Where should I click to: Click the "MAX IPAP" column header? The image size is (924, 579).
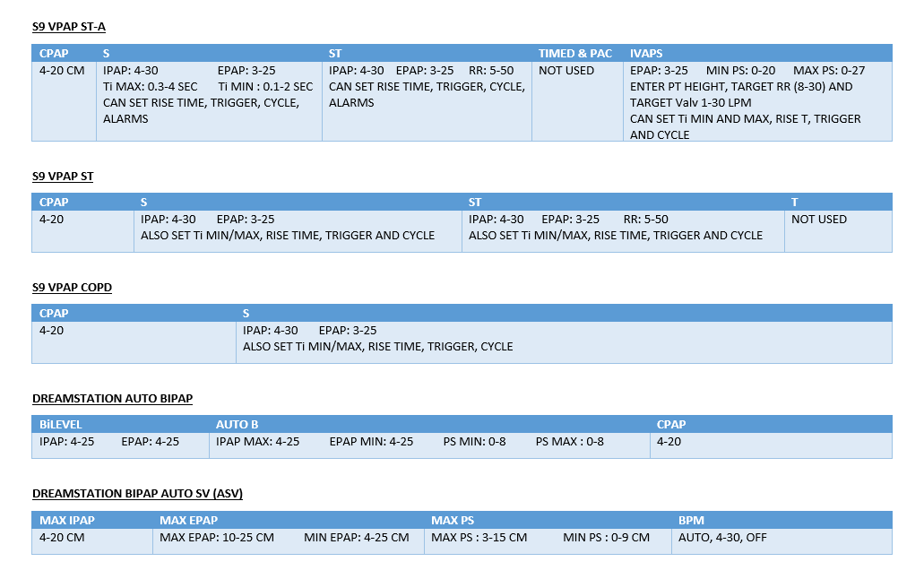[67, 521]
